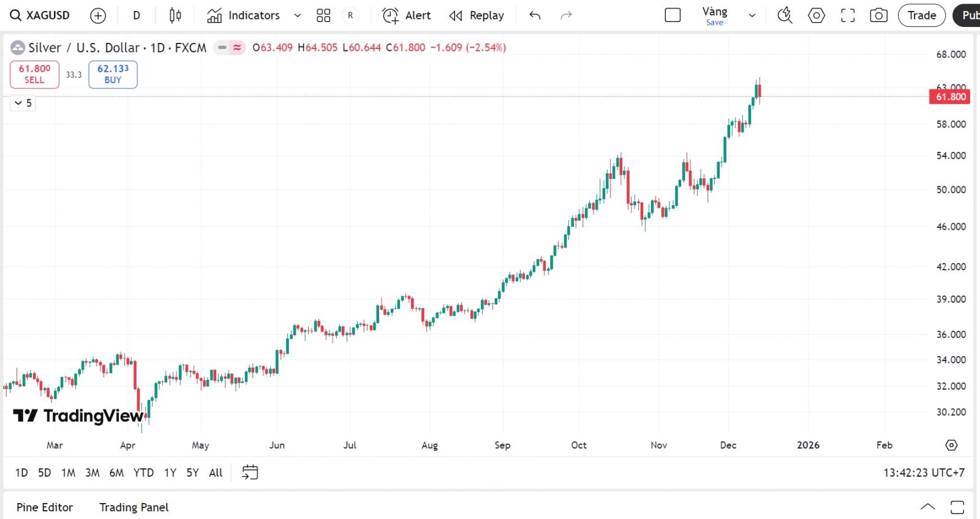The image size is (980, 519).
Task: Take a chart snapshot with camera icon
Action: coord(878,15)
